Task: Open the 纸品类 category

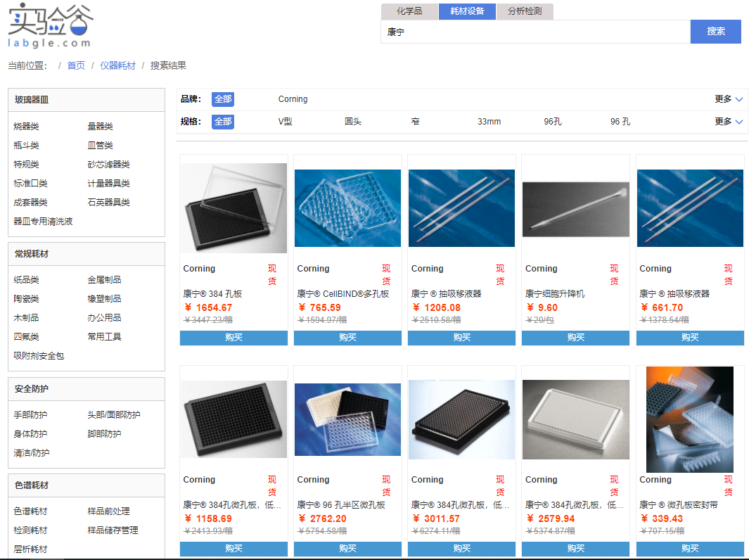Action: (x=26, y=279)
